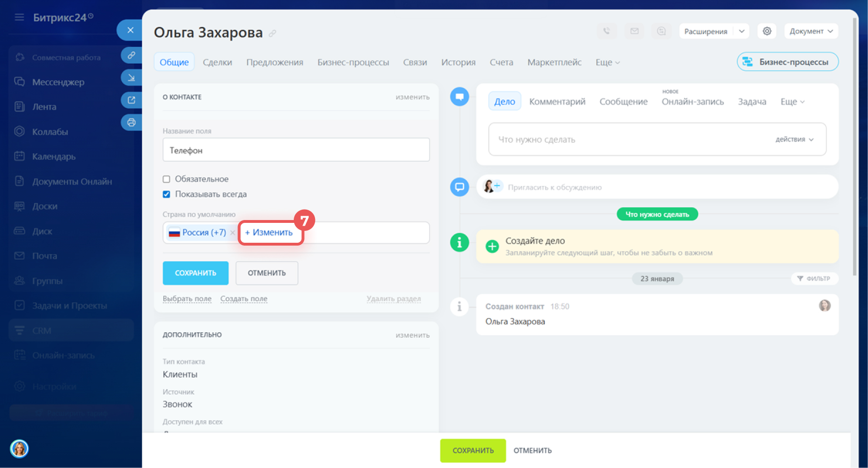
Task: Click the gear settings icon in header
Action: (767, 31)
